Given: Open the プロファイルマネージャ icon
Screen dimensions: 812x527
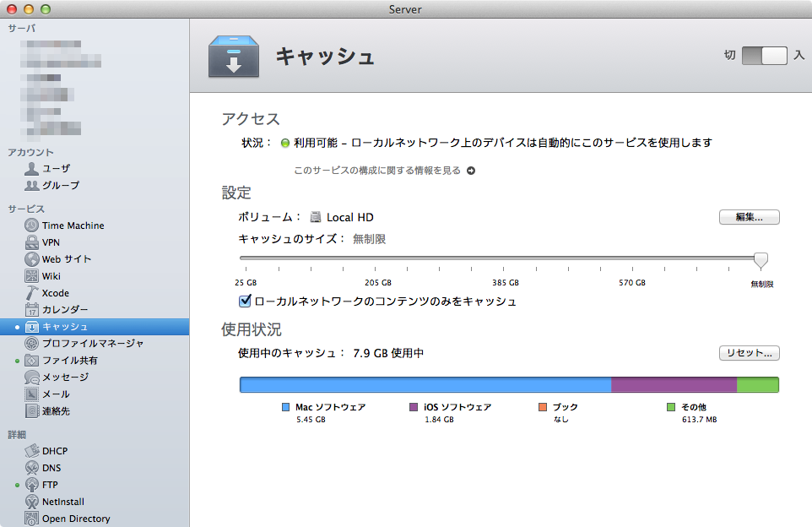Looking at the screenshot, I should (31, 343).
